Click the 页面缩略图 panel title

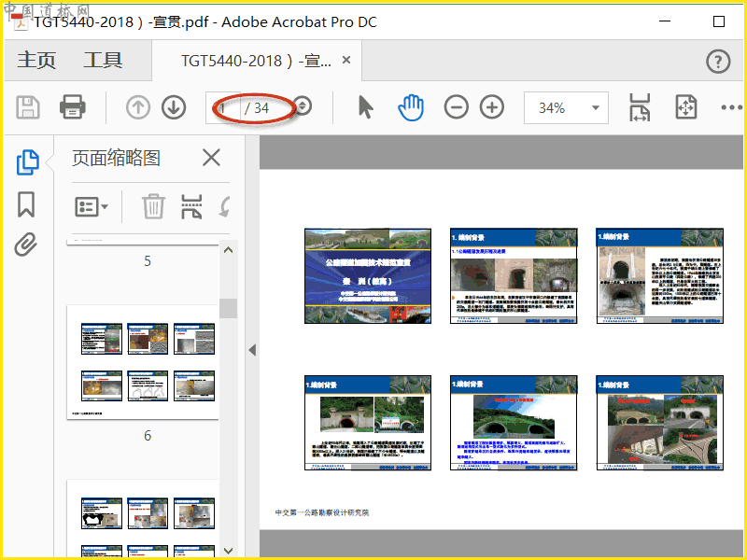[116, 158]
